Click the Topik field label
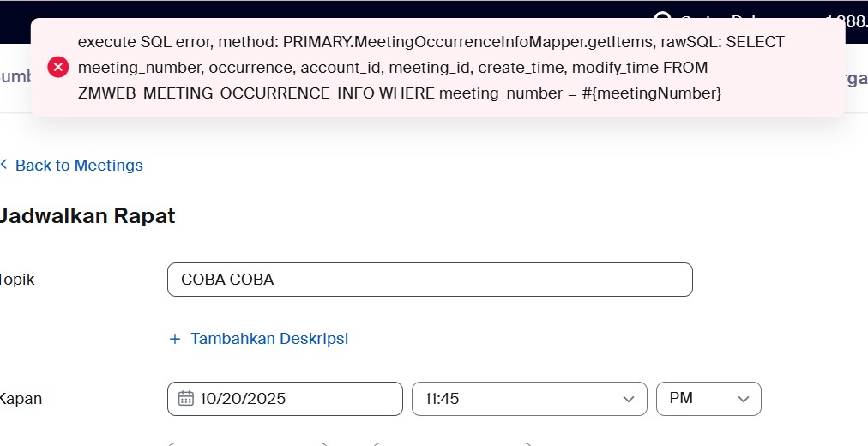Screen dimensions: 868x446 pos(17,280)
